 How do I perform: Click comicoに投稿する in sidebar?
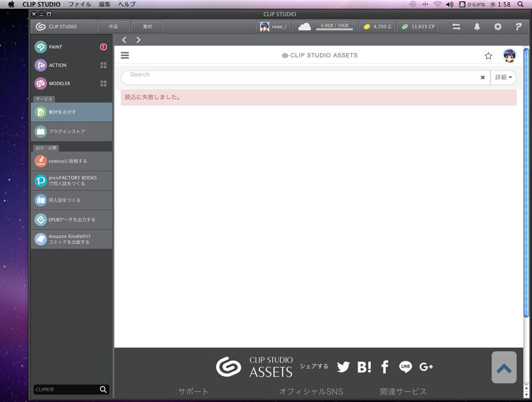(71, 161)
